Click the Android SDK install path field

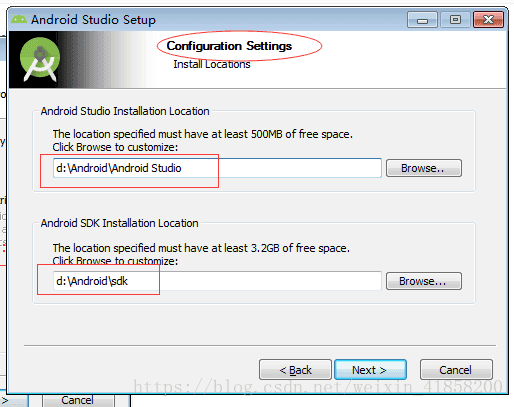(x=217, y=281)
